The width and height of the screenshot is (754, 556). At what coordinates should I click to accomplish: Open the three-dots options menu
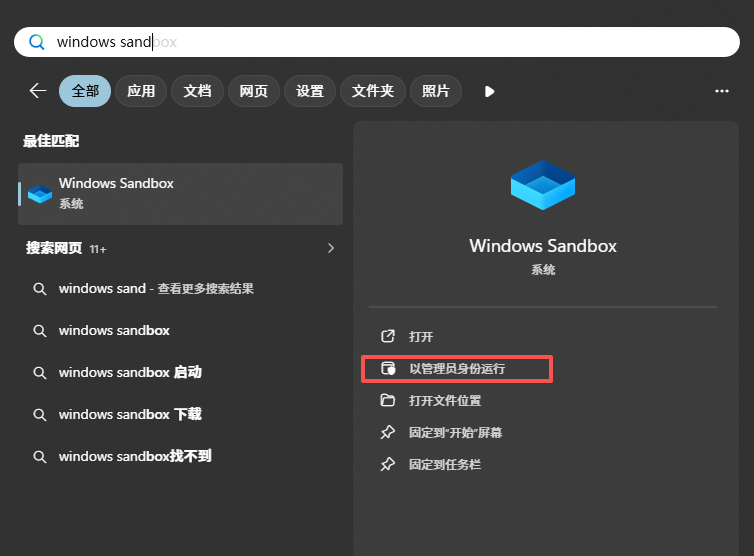[x=721, y=91]
